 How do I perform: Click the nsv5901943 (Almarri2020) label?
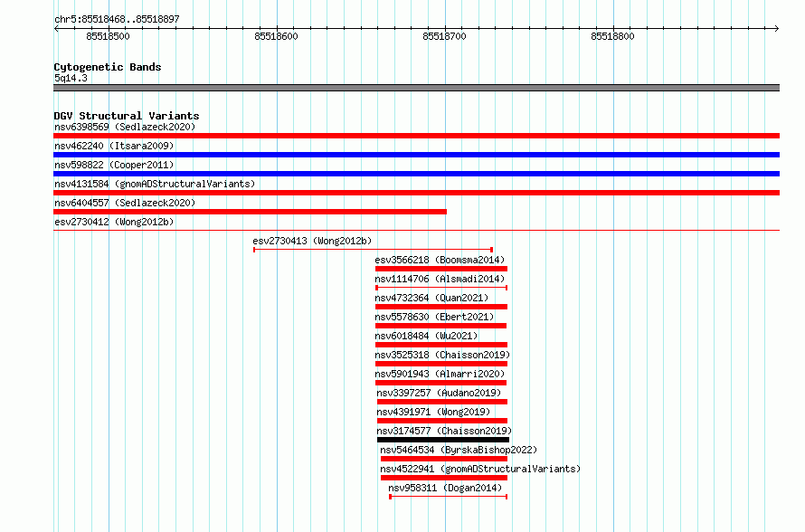(x=440, y=374)
